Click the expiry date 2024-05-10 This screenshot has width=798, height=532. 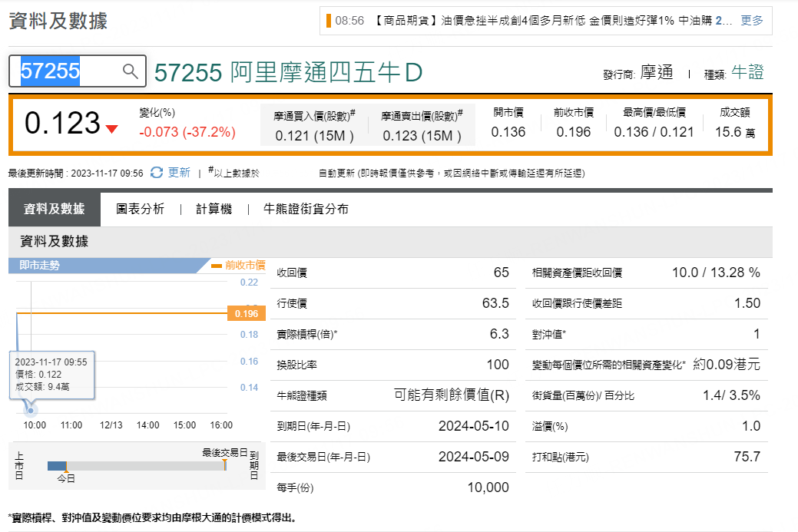(474, 426)
